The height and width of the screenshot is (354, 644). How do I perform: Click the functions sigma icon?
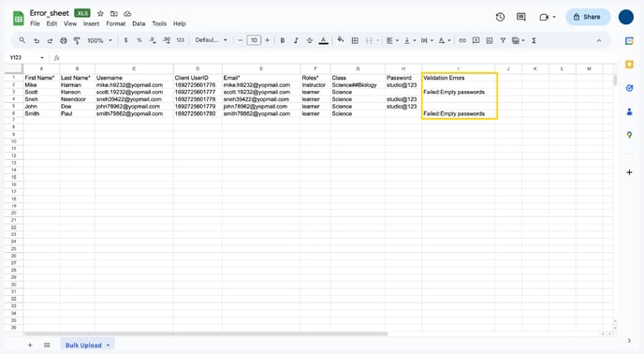coord(534,40)
